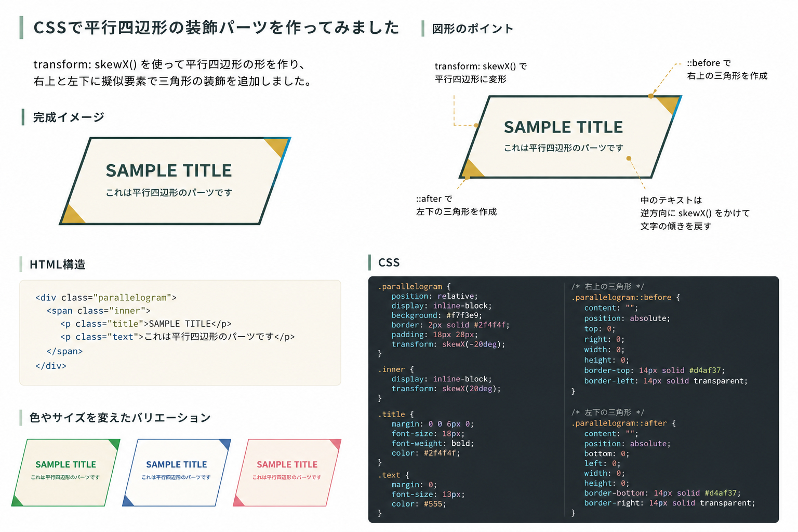Select the pink SAMPLE TITLE variation card
This screenshot has height=532, width=798.
(x=287, y=472)
